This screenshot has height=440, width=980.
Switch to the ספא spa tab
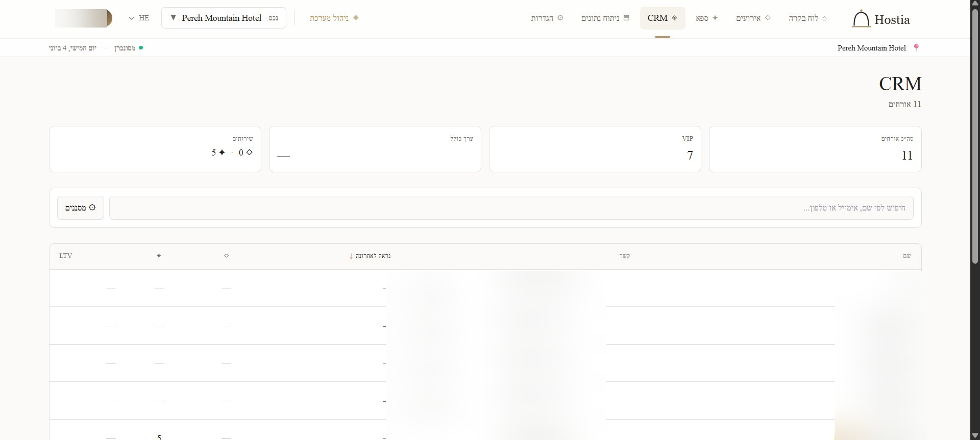[707, 18]
